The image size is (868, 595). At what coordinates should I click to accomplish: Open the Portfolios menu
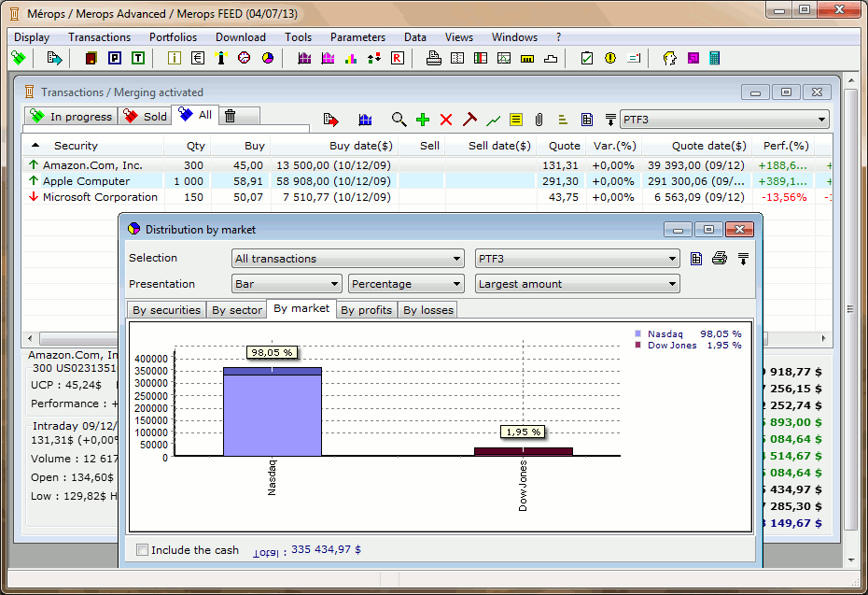174,37
